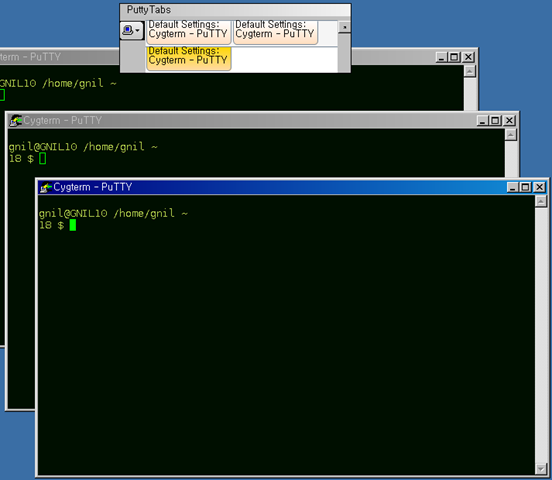Close the middle Cygterm PuTTY window
Viewport: 552px width, 480px height.
(509, 120)
